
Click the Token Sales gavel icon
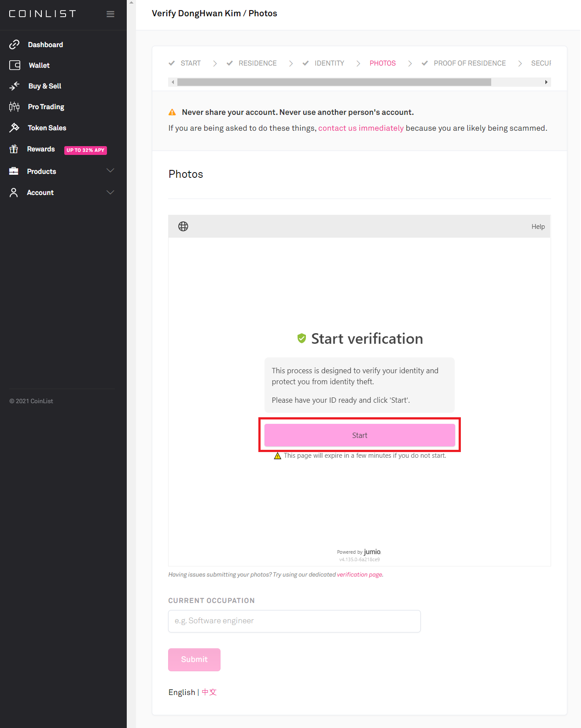15,128
